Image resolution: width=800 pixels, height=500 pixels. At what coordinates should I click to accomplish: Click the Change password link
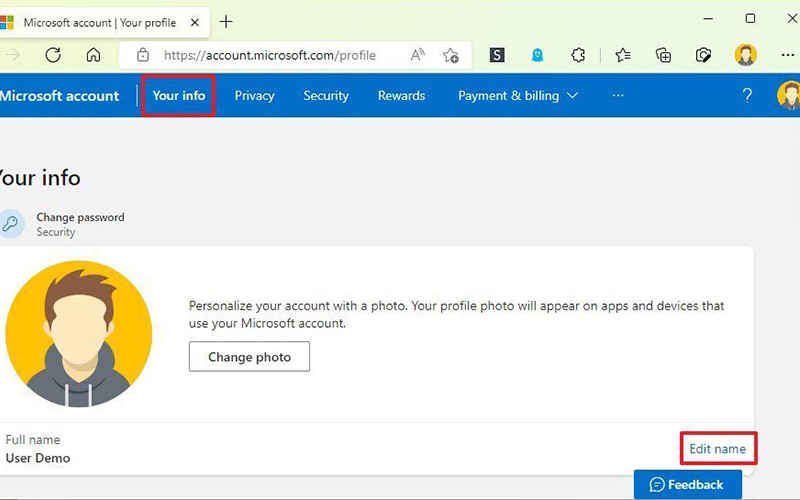coord(80,217)
